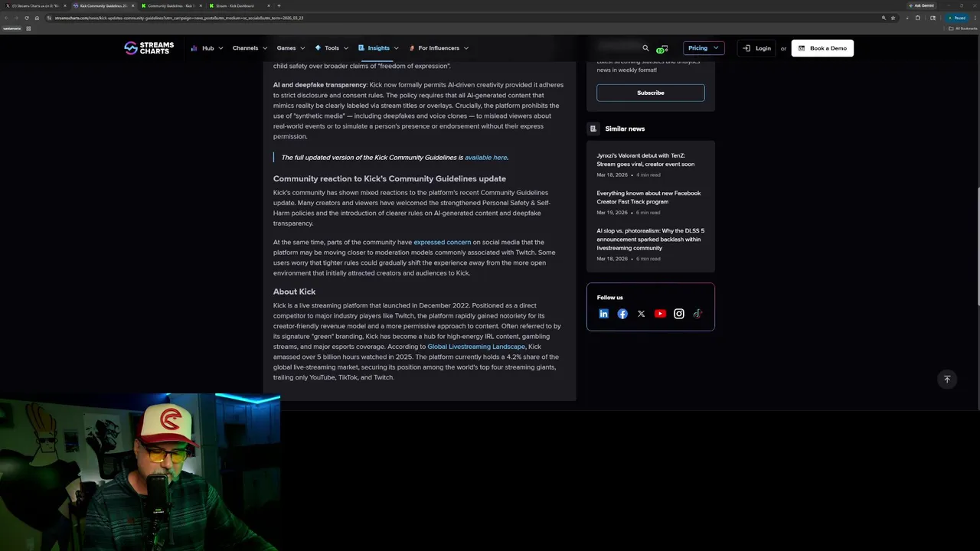Open Streams Charts Facebook page icon
The image size is (980, 551).
pos(622,314)
